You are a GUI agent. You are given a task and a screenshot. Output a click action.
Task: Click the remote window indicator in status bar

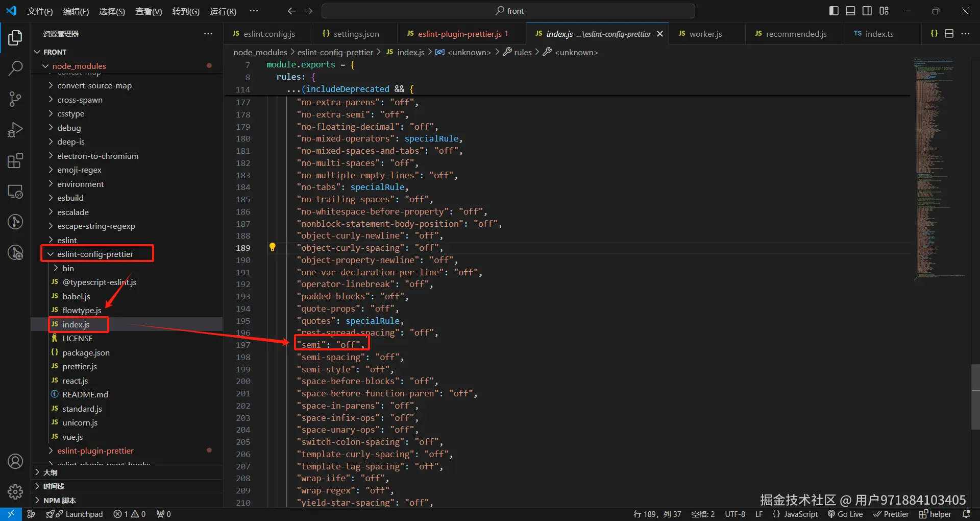click(x=11, y=514)
